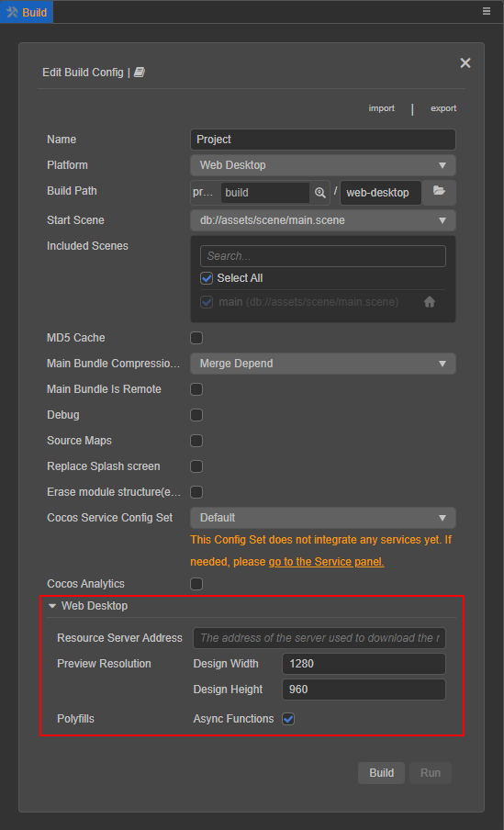Screen dimensions: 504x830
Task: Close the Edit Build Config dialog
Action: [465, 63]
